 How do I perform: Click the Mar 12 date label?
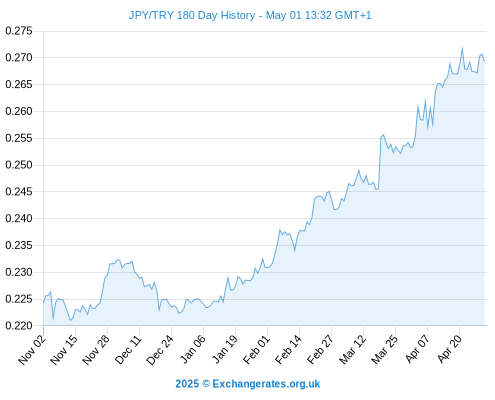point(352,349)
